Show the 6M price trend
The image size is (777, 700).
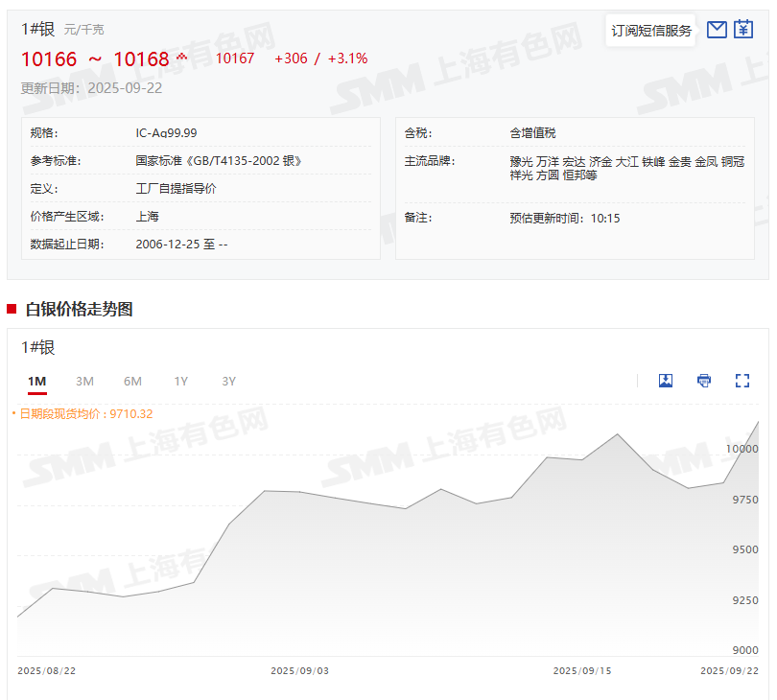pos(132,382)
